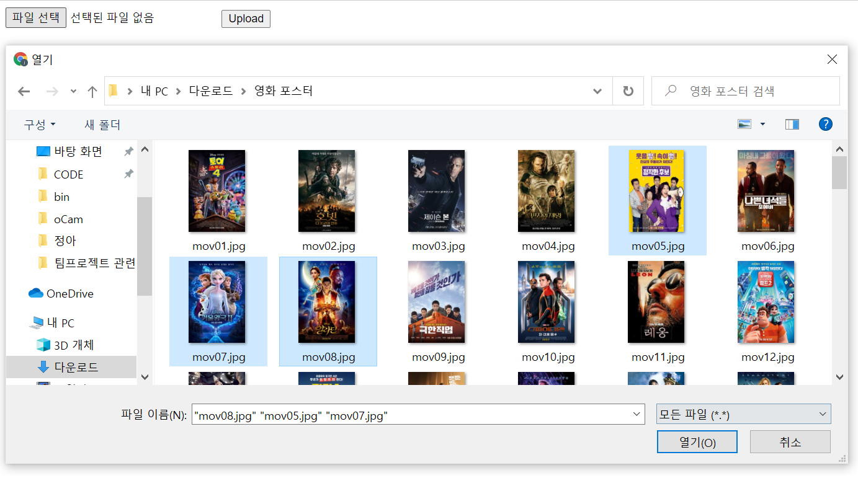Image resolution: width=858 pixels, height=504 pixels.
Task: Toggle the preview pane icon
Action: point(792,124)
